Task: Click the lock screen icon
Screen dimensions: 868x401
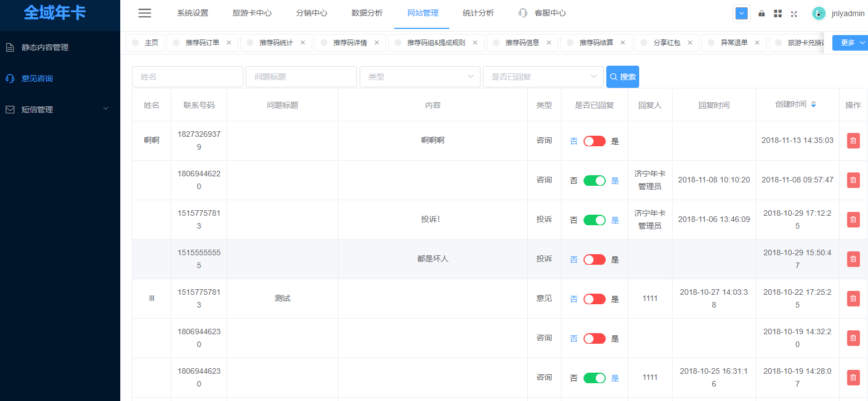Action: pos(762,13)
